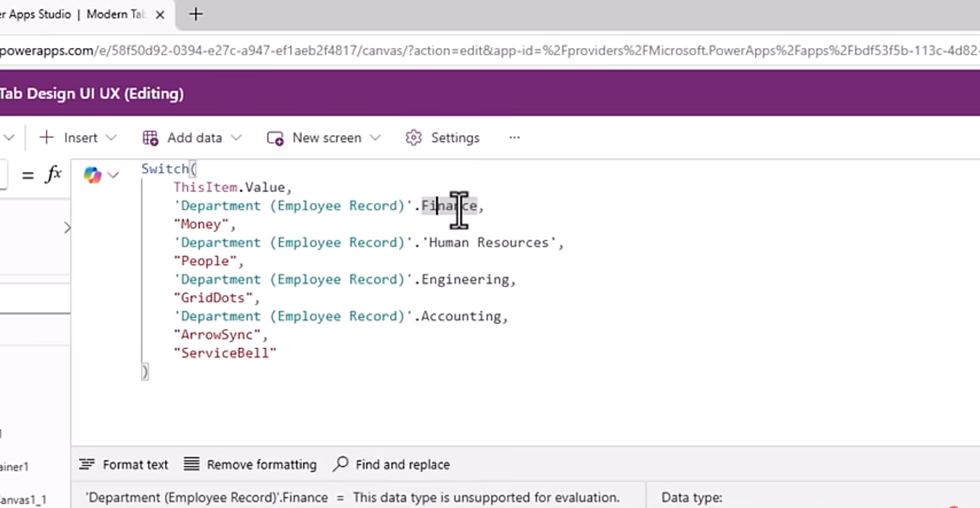Click the Add data table icon
Screen dimensions: 980x508
(x=150, y=138)
